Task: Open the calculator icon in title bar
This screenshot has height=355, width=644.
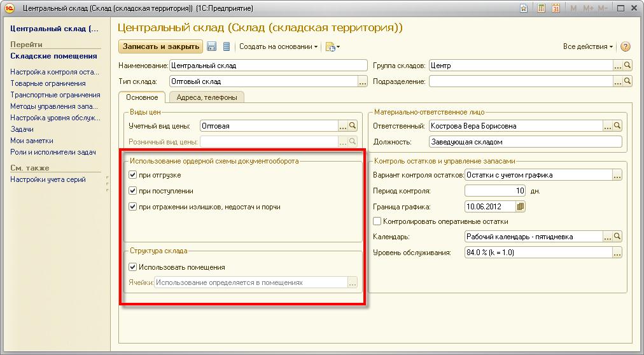Action: pos(541,9)
